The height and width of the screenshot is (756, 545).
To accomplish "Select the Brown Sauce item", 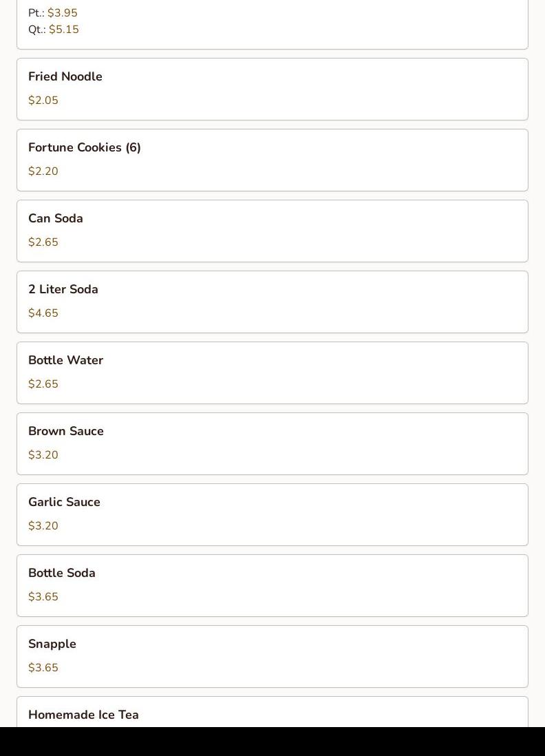I will click(272, 443).
